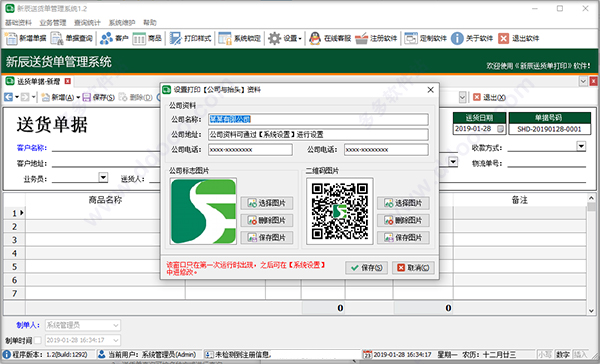Click the table scrollbar down arrow
Viewport: 600px width, 364px height.
click(x=591, y=310)
